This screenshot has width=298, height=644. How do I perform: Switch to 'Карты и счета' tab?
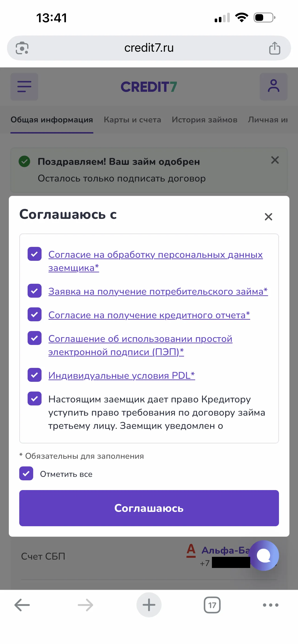132,120
